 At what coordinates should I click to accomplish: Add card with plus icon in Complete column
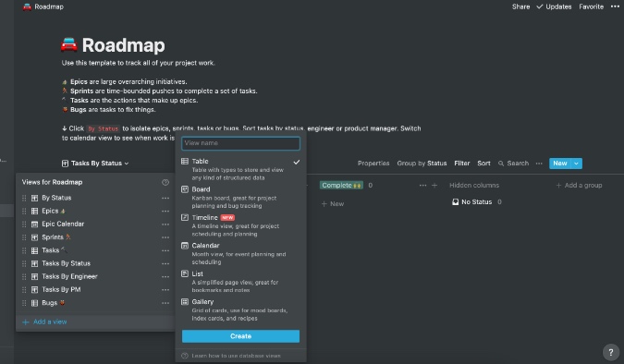[434, 185]
